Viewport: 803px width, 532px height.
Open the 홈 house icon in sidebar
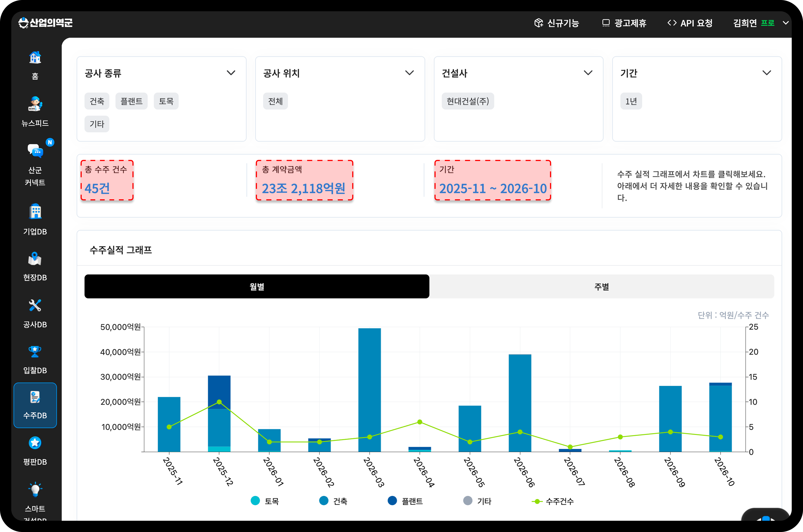tap(35, 58)
